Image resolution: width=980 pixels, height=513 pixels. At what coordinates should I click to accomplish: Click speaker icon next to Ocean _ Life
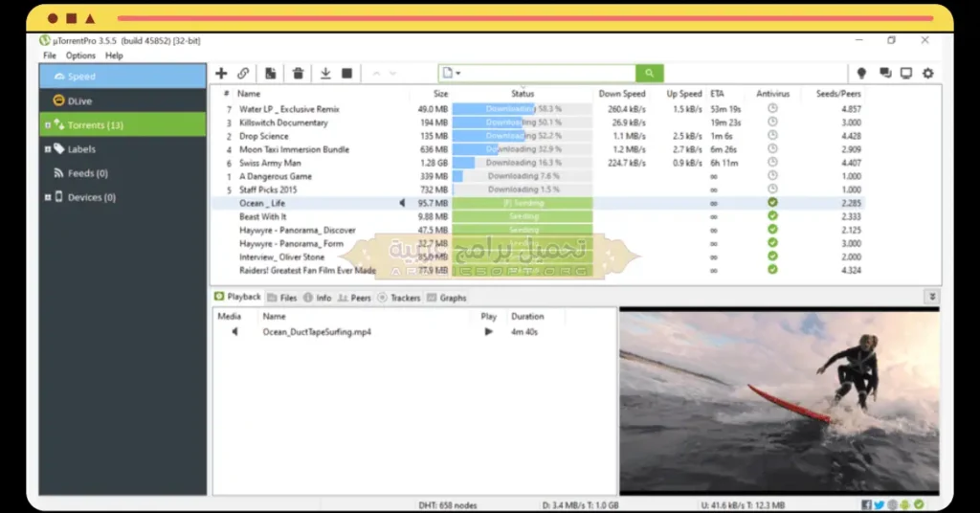402,203
